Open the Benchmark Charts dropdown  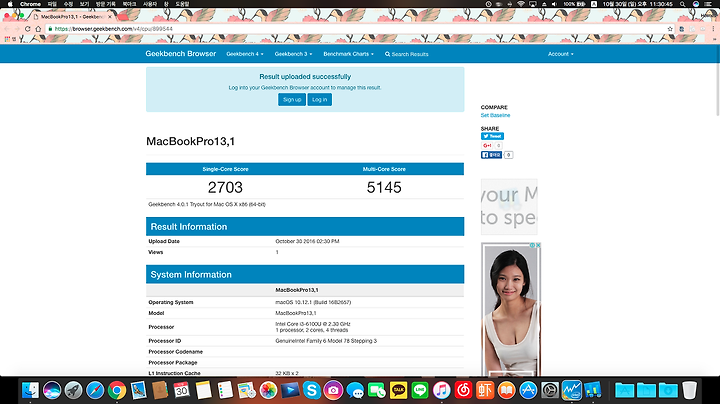point(349,54)
